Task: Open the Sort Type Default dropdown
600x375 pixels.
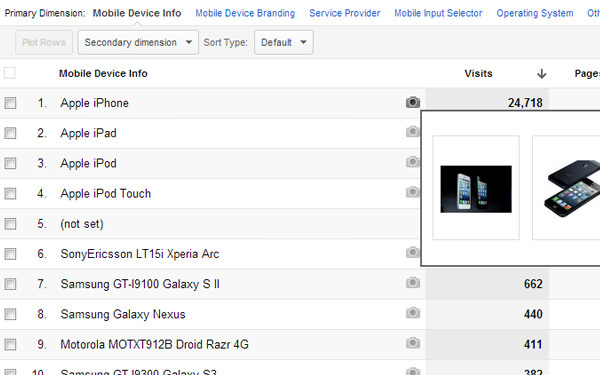Action: [284, 42]
